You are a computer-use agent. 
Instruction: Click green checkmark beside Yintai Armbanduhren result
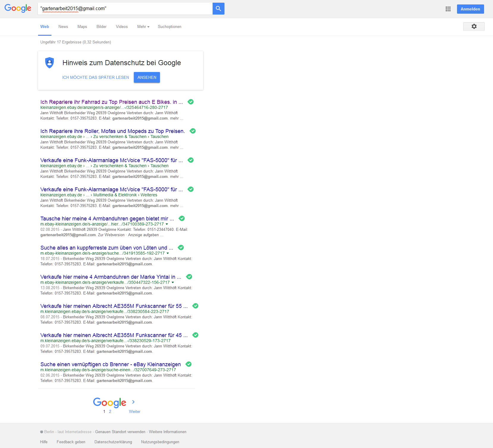pos(189,277)
